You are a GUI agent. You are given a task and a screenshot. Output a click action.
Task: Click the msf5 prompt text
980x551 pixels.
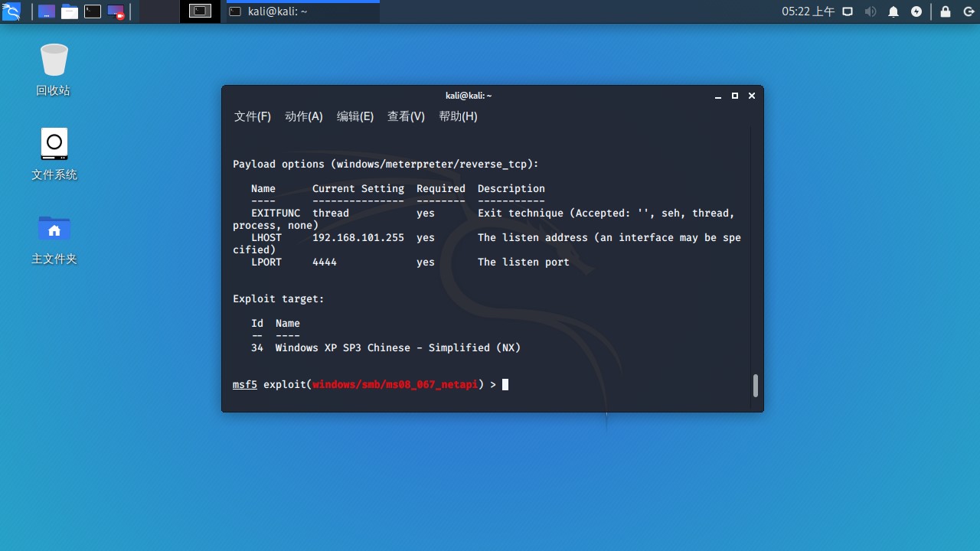[245, 384]
